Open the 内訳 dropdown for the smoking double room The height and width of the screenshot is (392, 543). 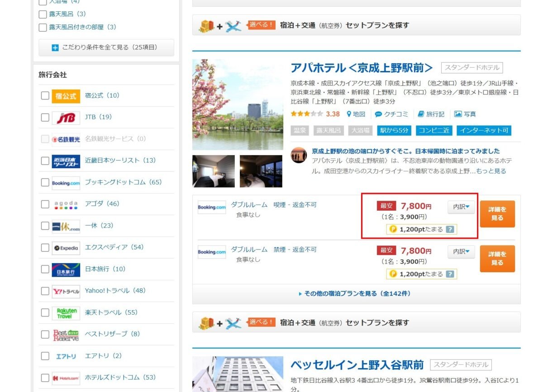pyautogui.click(x=461, y=207)
